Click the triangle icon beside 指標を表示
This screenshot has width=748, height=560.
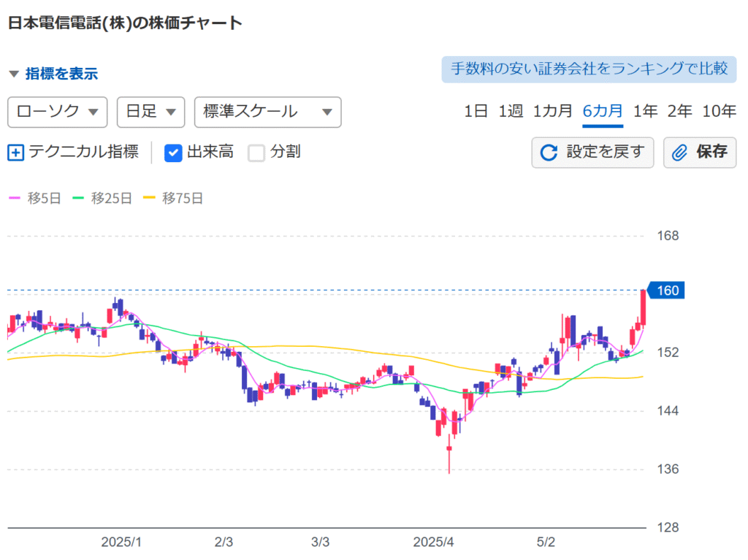point(14,74)
